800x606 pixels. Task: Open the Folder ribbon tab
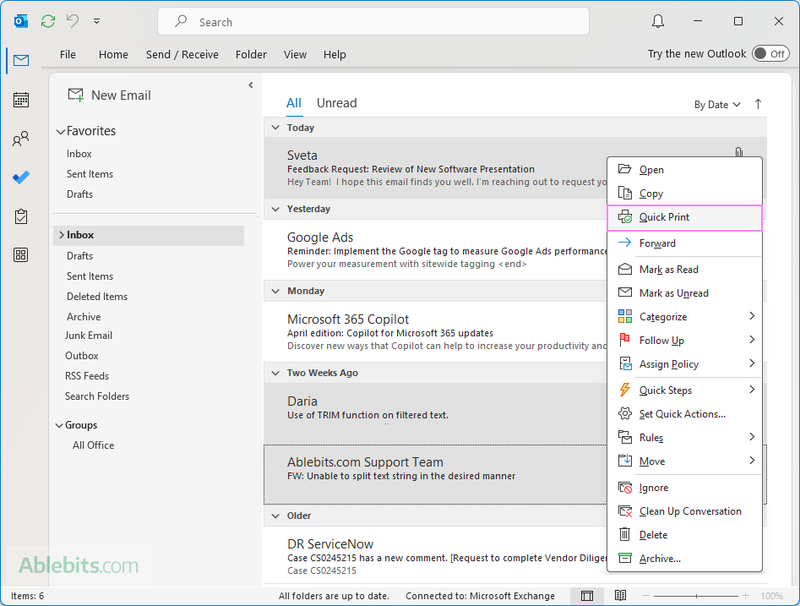[x=251, y=55]
